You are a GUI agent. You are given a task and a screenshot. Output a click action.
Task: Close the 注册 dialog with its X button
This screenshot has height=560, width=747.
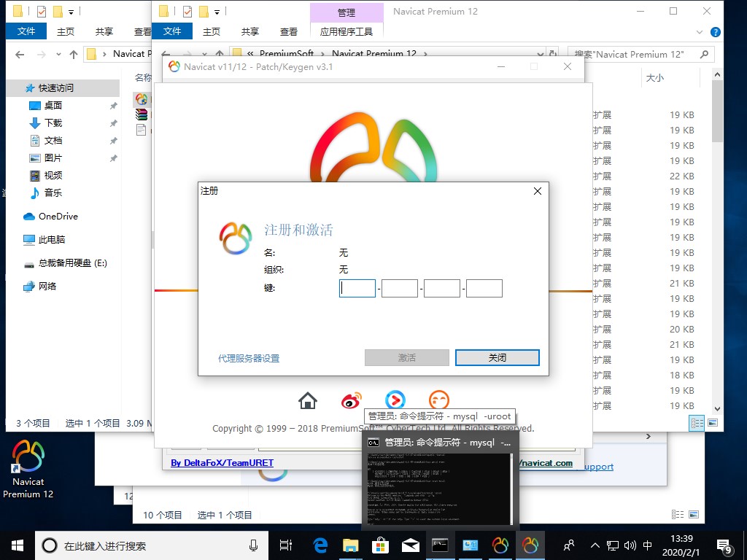coord(538,191)
